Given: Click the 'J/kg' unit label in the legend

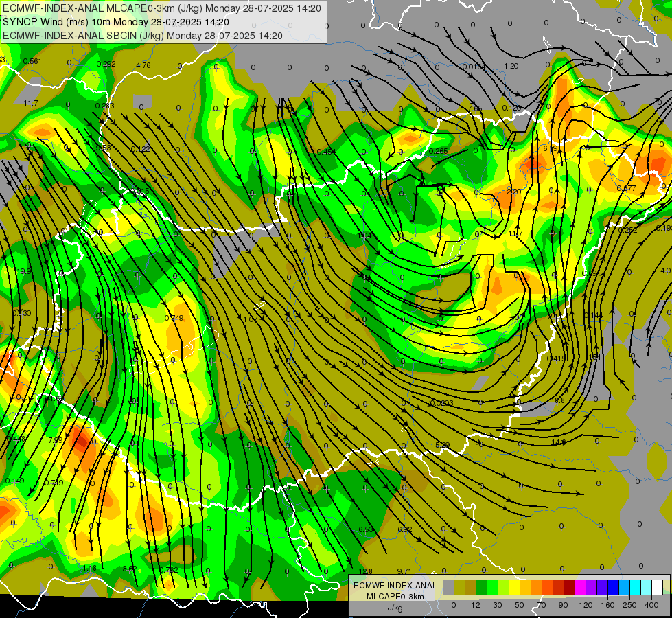Looking at the screenshot, I should click(x=395, y=608).
